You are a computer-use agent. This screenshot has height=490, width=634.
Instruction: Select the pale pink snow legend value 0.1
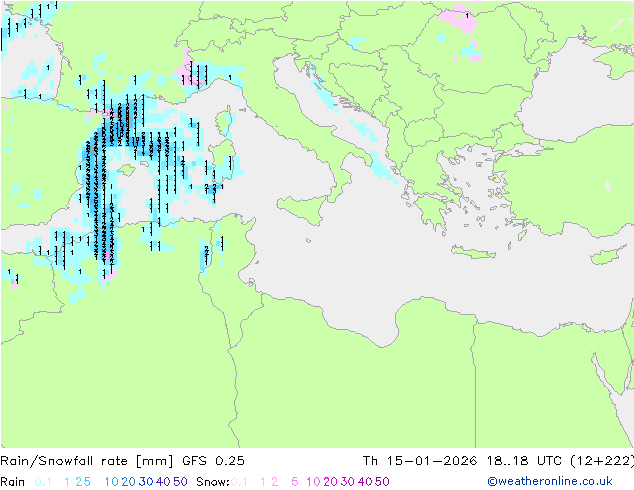point(239,482)
